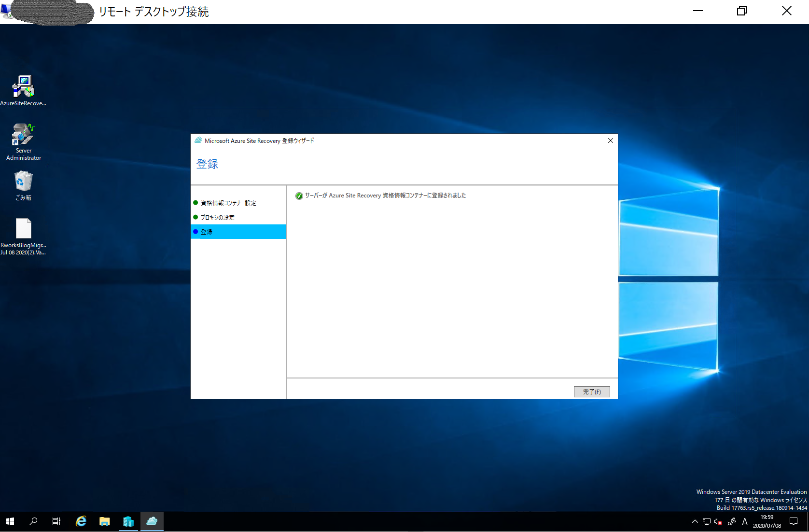Launch Internet Explorer from taskbar

[81, 521]
